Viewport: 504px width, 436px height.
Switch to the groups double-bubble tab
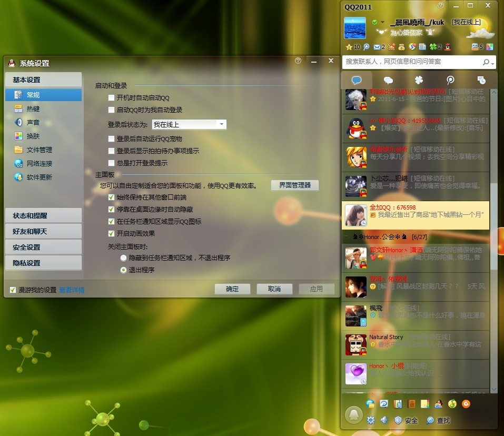[x=388, y=80]
